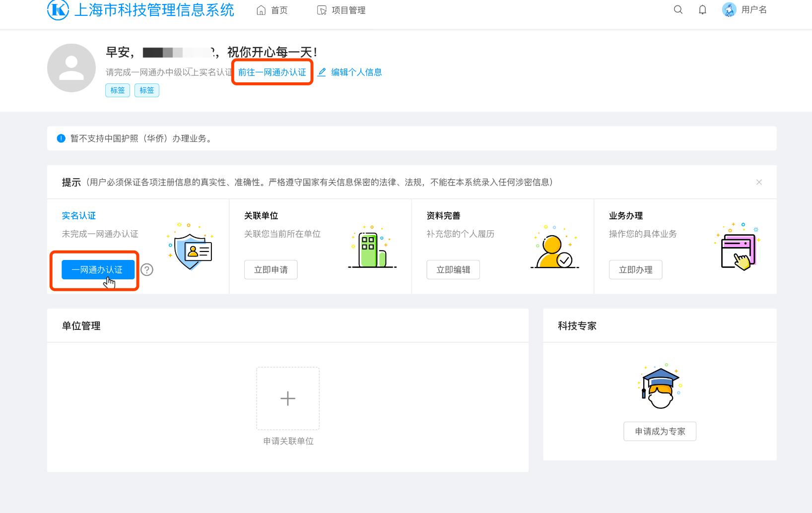Click the pencil edit icon beside 编辑个人信息
The width and height of the screenshot is (812, 513).
click(x=322, y=72)
